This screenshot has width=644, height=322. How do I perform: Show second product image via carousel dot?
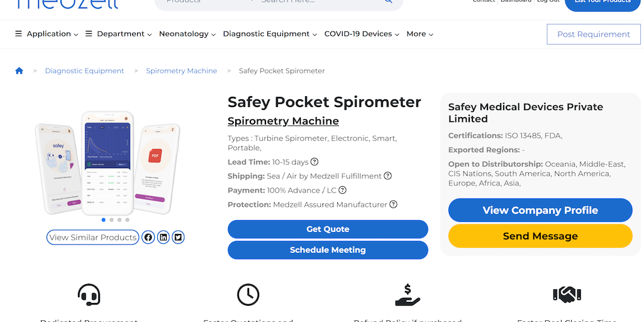(111, 220)
